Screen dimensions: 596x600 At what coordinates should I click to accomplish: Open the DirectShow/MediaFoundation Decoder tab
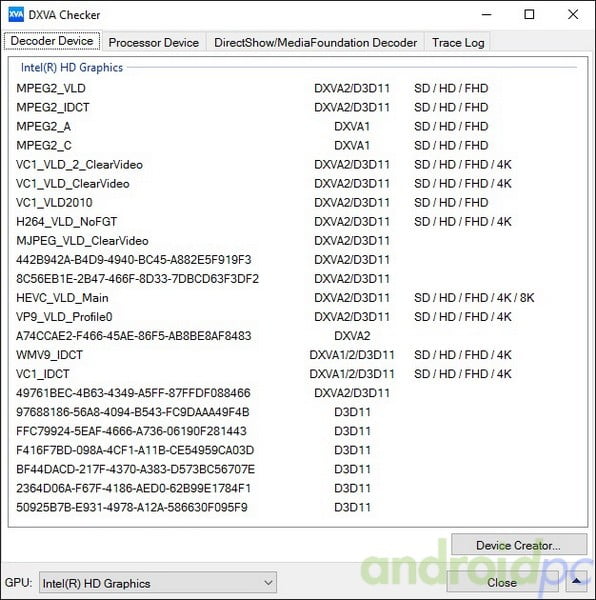[x=315, y=42]
